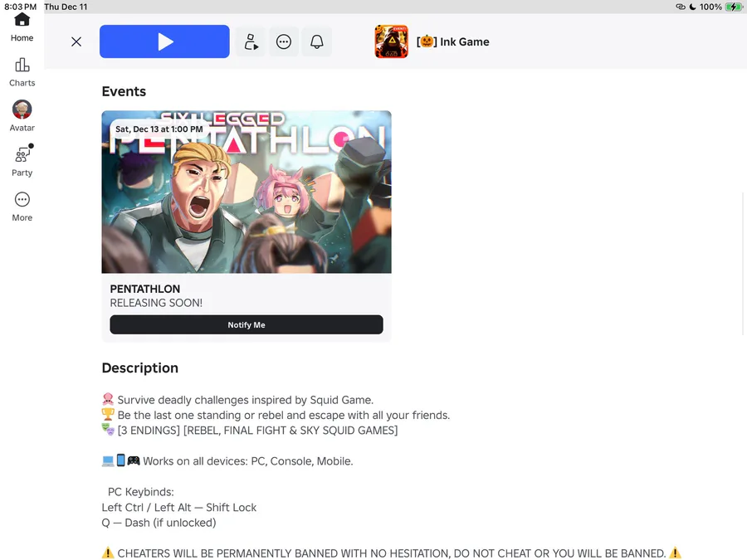Tap the Events section heading

click(x=124, y=91)
